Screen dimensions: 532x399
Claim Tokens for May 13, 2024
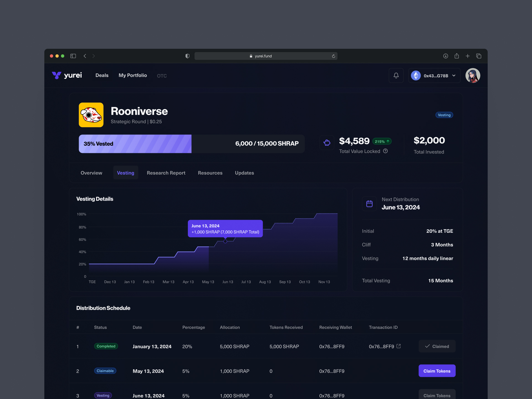(x=437, y=371)
